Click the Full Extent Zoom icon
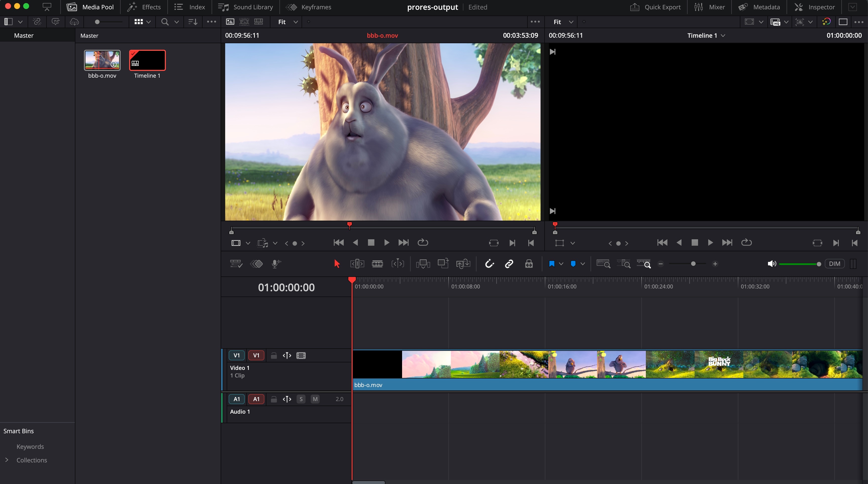The width and height of the screenshot is (868, 484). (x=603, y=264)
